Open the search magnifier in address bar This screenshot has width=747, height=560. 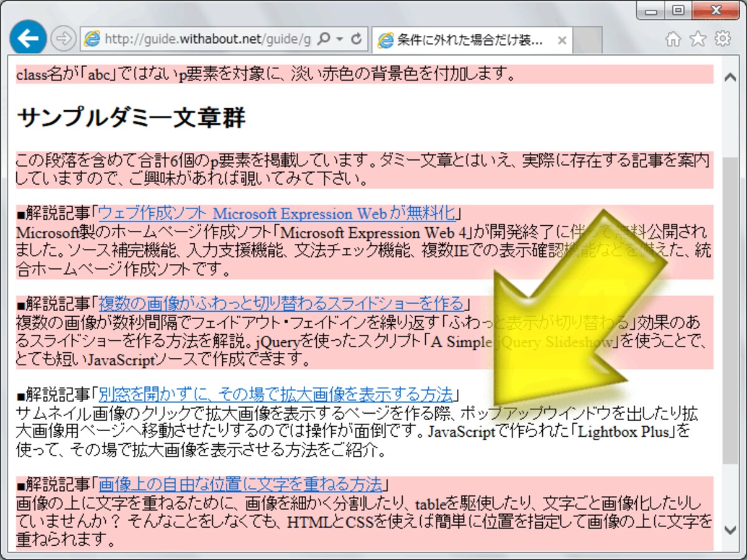(x=324, y=39)
